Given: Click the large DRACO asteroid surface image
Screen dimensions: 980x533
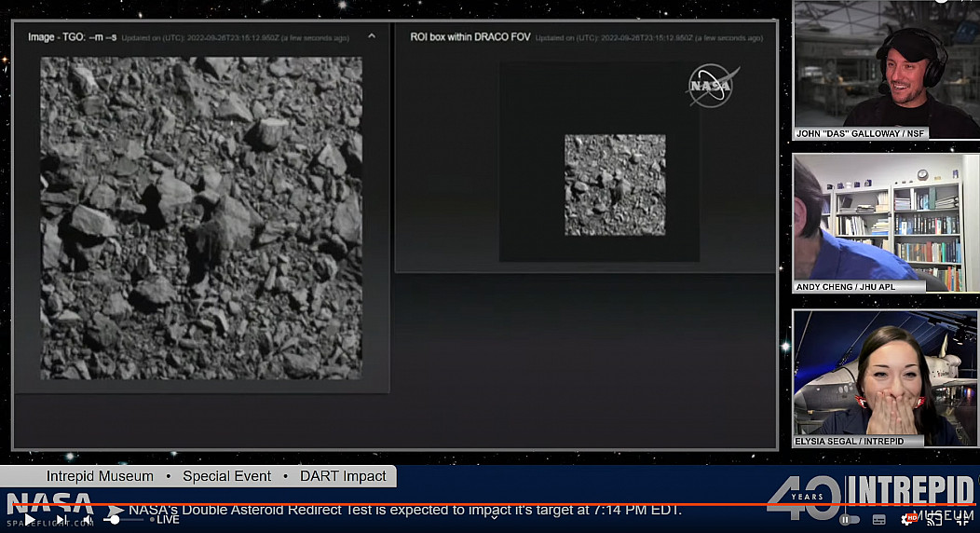Looking at the screenshot, I should point(201,218).
